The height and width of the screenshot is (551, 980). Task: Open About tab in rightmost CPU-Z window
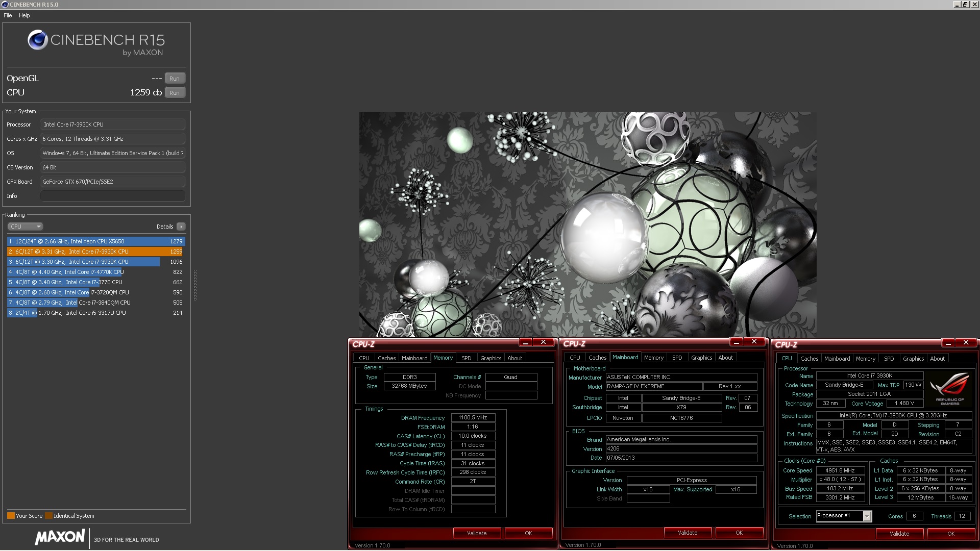coord(937,359)
